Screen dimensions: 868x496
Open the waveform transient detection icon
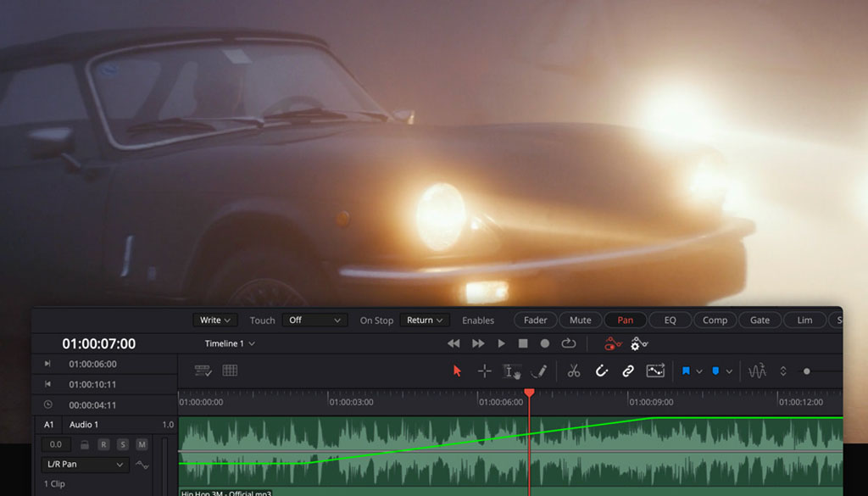click(757, 371)
